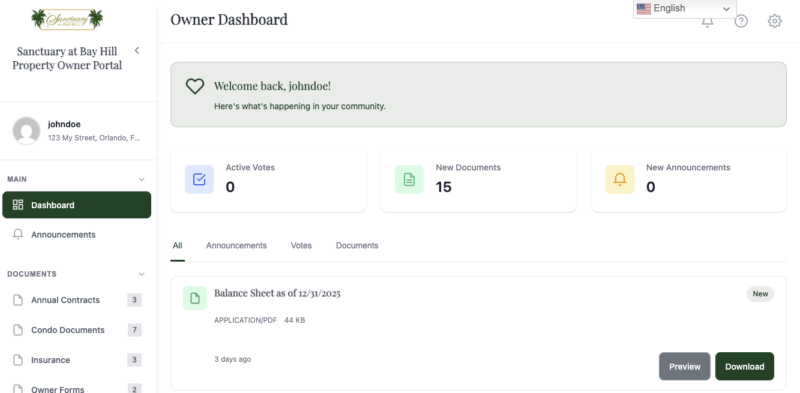Click the Condo Documents count badge 7

[x=134, y=330]
